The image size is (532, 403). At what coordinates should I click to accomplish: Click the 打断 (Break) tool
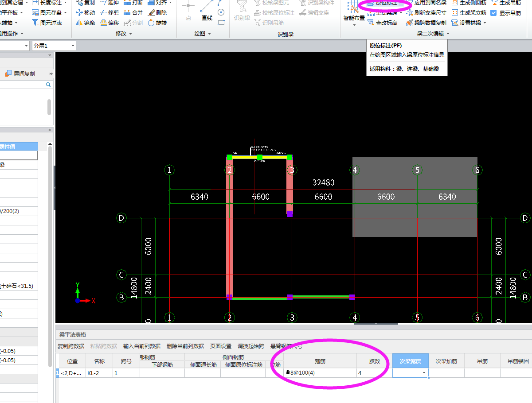click(x=133, y=3)
